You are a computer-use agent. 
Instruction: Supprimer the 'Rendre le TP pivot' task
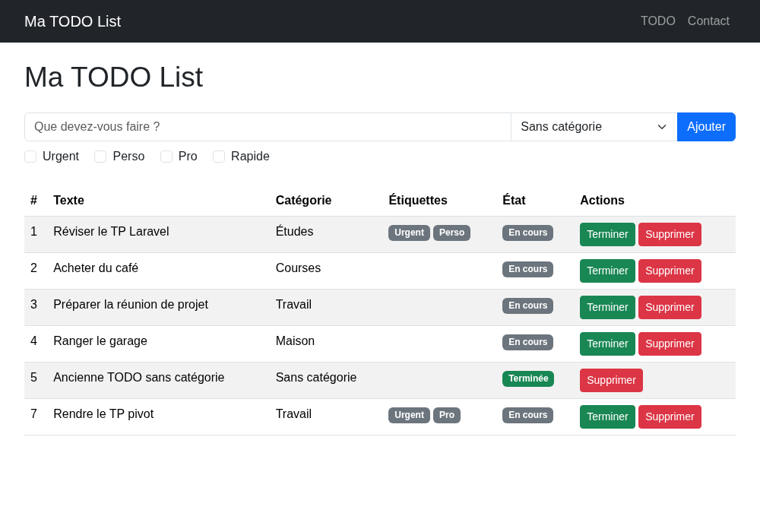pyautogui.click(x=670, y=416)
